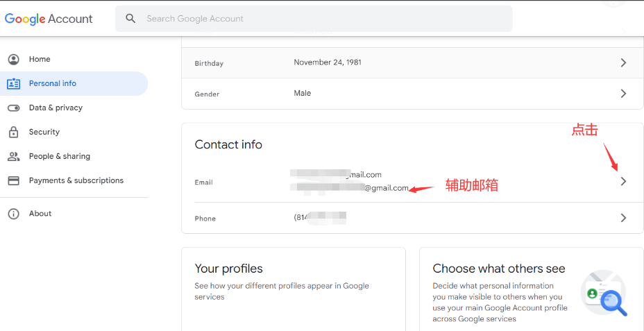Image resolution: width=644 pixels, height=331 pixels.
Task: Click the Home sidebar icon
Action: tap(13, 60)
